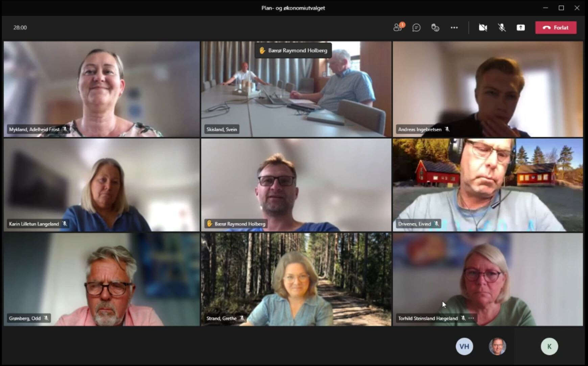Select the VH participant avatar

point(464,346)
